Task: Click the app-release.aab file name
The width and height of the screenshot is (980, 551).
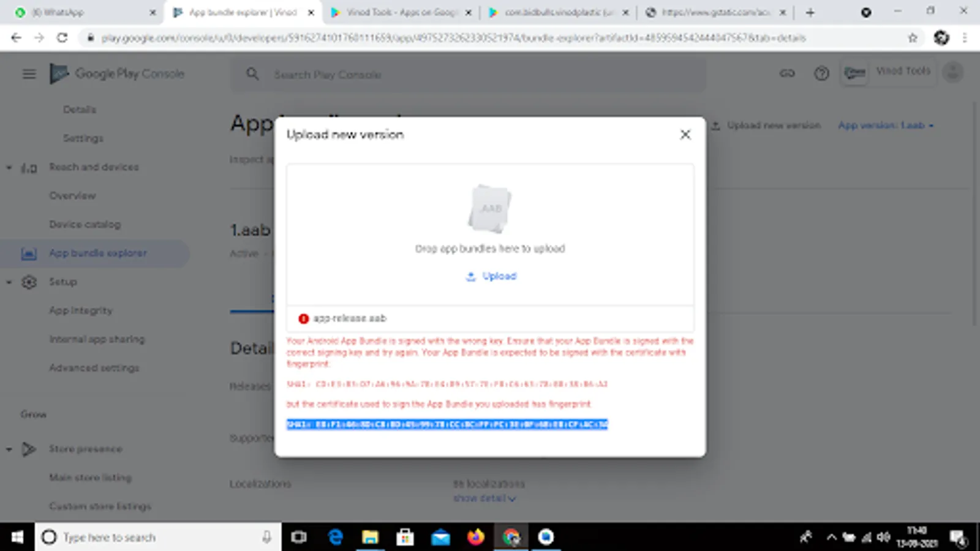Action: pos(350,318)
